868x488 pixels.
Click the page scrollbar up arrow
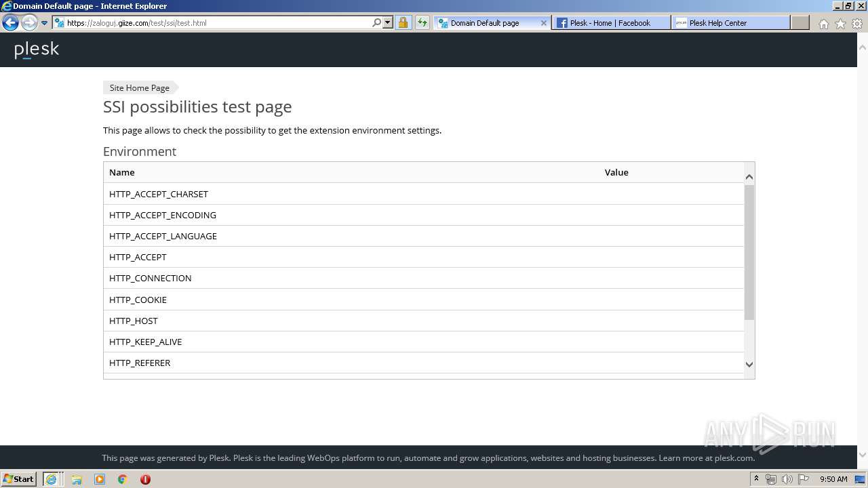(x=863, y=47)
